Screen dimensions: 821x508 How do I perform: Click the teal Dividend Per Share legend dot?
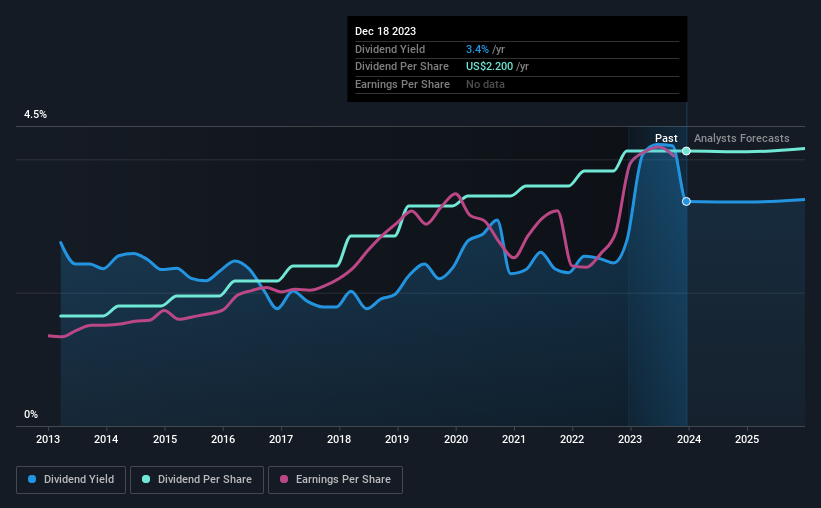pos(146,479)
